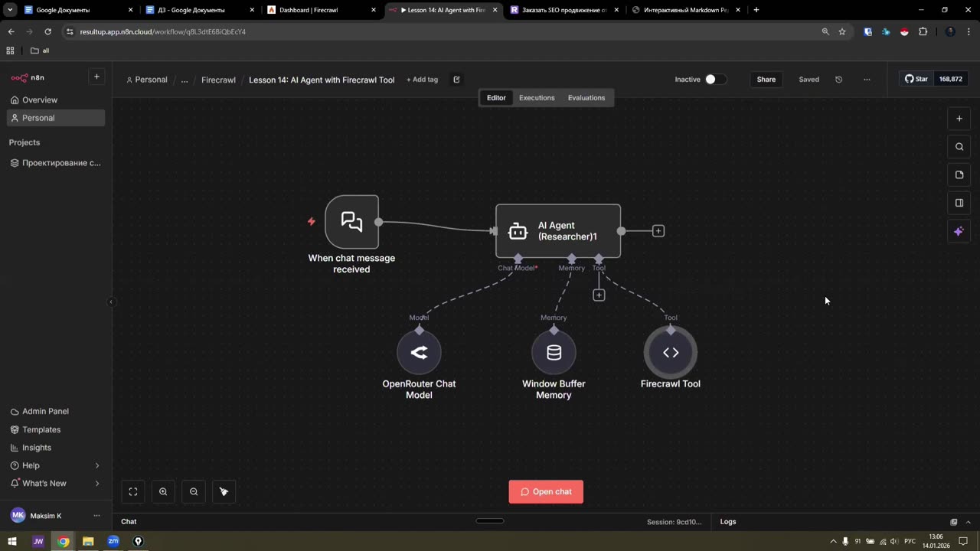Toggle the workflow Inactive switch
The height and width of the screenshot is (551, 980).
[715, 80]
